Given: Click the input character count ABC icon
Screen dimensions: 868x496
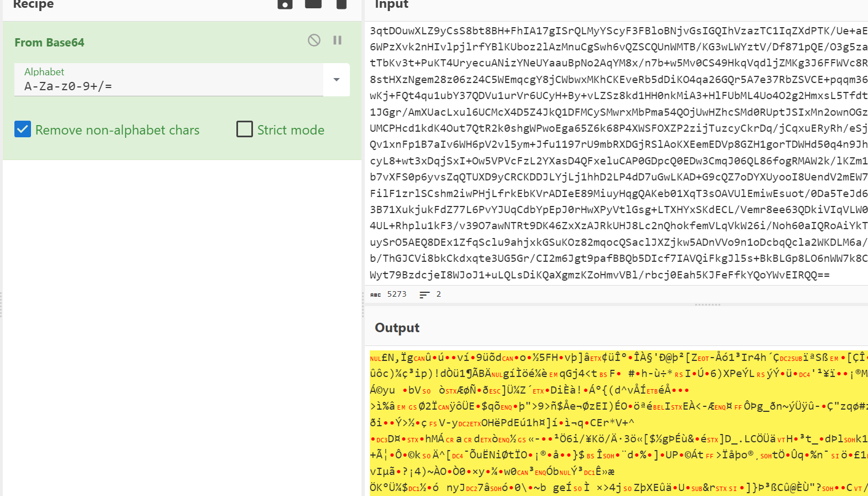Looking at the screenshot, I should [x=375, y=294].
